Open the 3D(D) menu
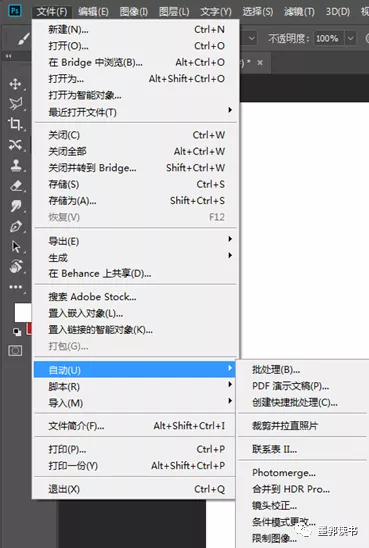Image resolution: width=369 pixels, height=548 pixels. [x=338, y=12]
